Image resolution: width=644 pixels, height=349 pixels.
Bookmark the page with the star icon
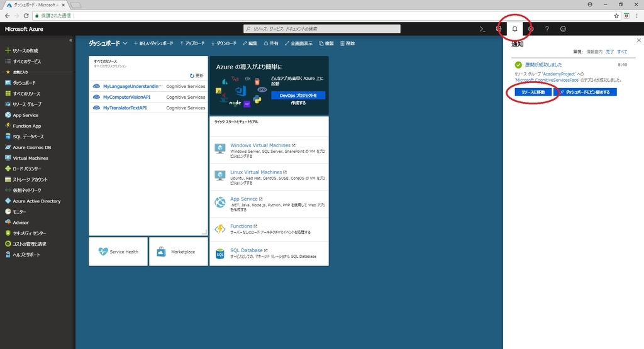pyautogui.click(x=616, y=16)
